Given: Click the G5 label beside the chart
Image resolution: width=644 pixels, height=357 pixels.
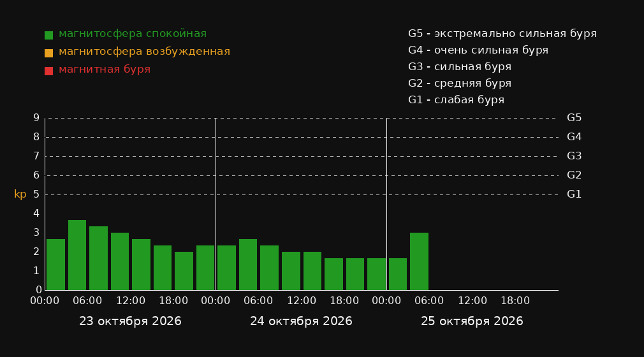Looking at the screenshot, I should [574, 118].
